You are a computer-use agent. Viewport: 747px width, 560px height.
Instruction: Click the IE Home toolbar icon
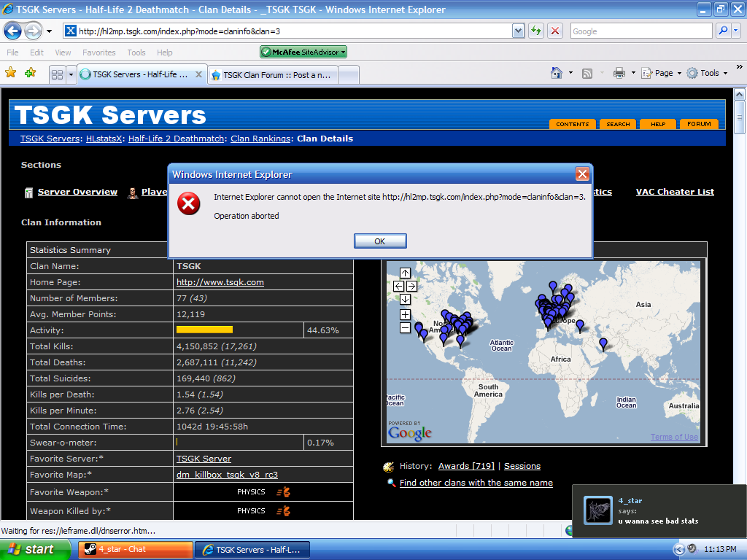[557, 73]
